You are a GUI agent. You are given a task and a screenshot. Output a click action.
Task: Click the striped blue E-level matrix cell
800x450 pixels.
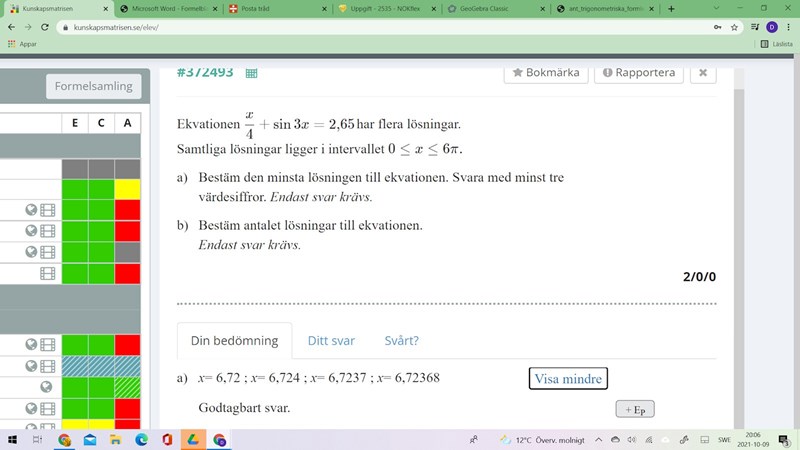click(75, 366)
